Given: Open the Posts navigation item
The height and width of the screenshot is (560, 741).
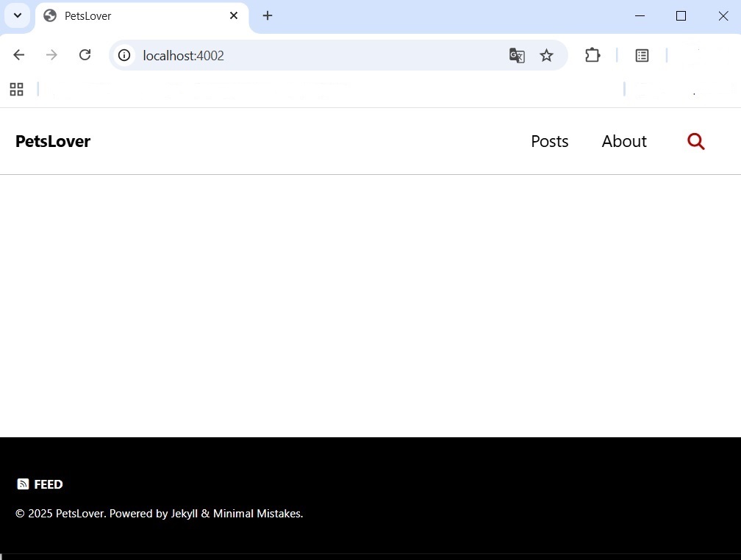Looking at the screenshot, I should pos(549,141).
